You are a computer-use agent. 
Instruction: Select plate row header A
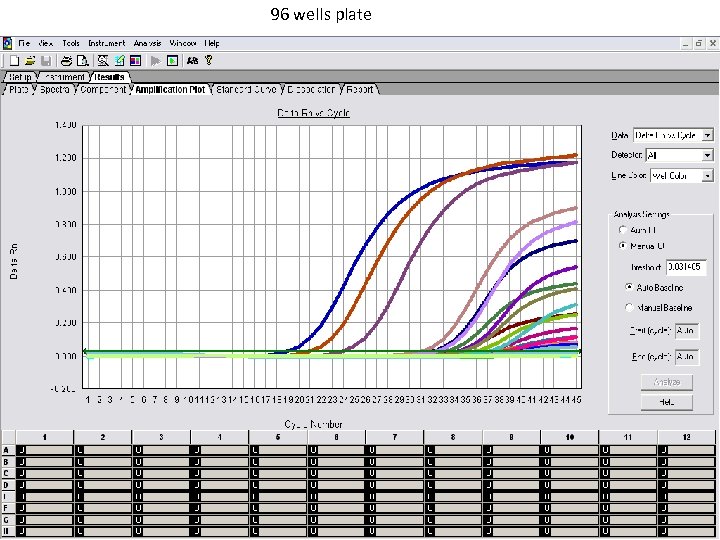(x=8, y=450)
